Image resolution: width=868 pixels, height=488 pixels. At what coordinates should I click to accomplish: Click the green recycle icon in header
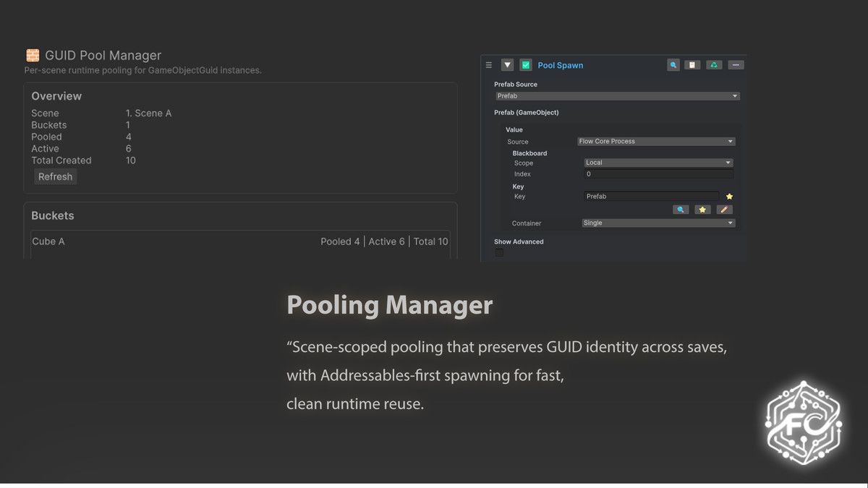[x=714, y=65]
